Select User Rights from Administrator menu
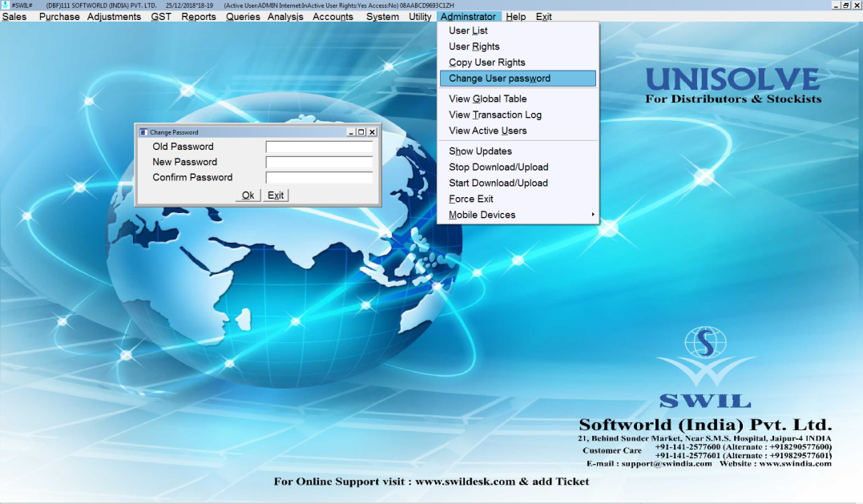The width and height of the screenshot is (863, 504). (x=474, y=46)
